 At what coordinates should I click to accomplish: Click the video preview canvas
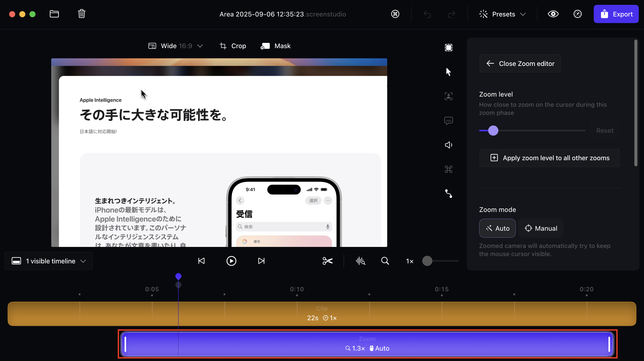pyautogui.click(x=219, y=153)
